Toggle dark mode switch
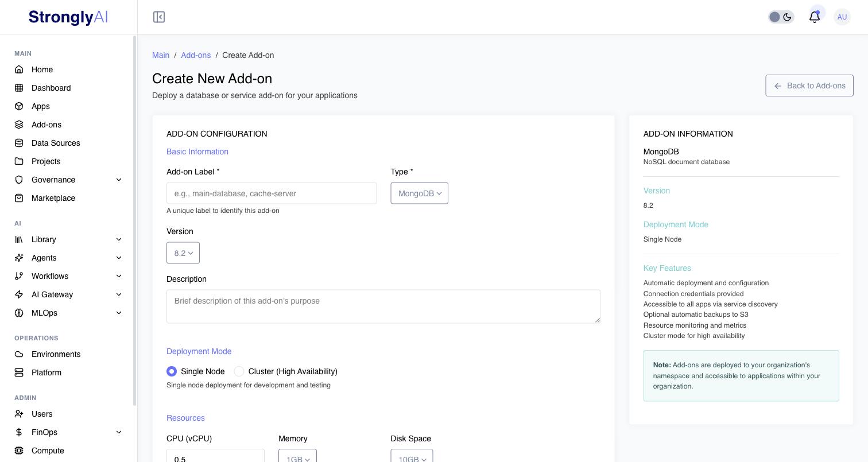The image size is (868, 462). pos(781,17)
